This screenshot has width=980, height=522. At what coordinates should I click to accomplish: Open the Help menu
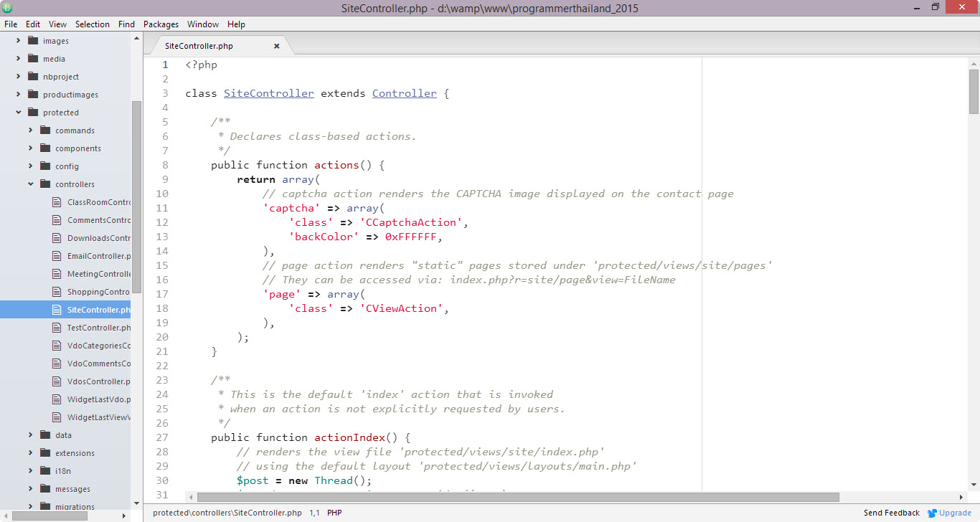[236, 24]
